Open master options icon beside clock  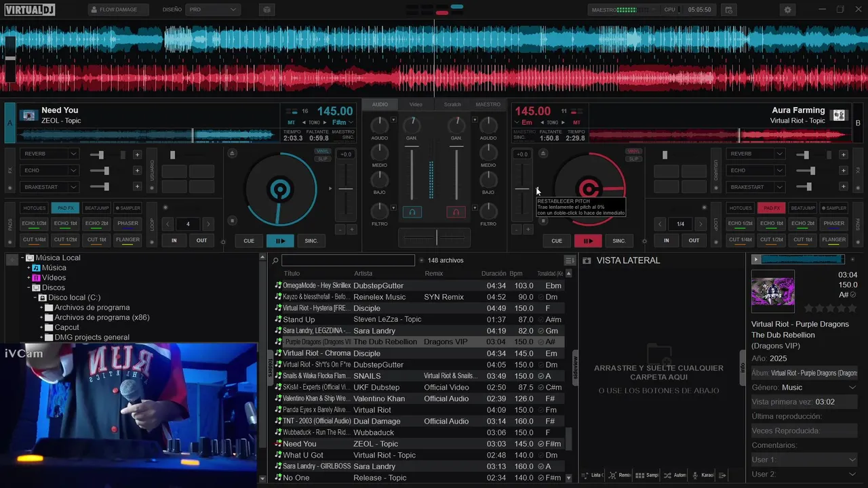point(728,9)
